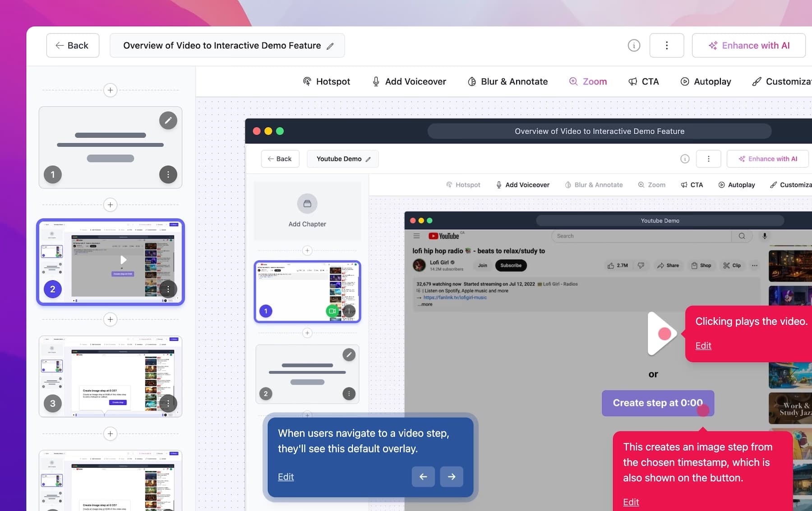Open the options menu on step 3 thumbnail
This screenshot has width=812, height=511.
pyautogui.click(x=168, y=403)
